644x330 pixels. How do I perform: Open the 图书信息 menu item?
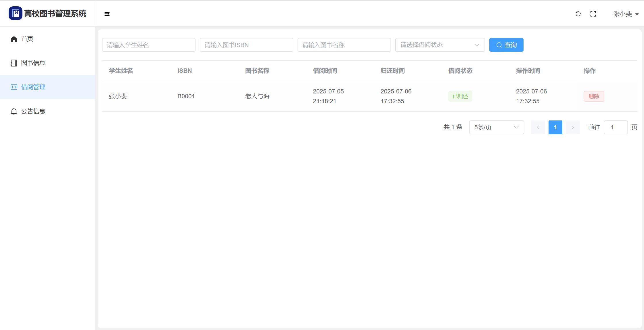pos(33,63)
